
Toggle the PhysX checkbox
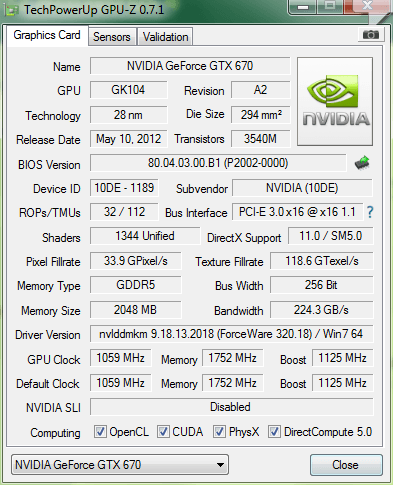219,431
